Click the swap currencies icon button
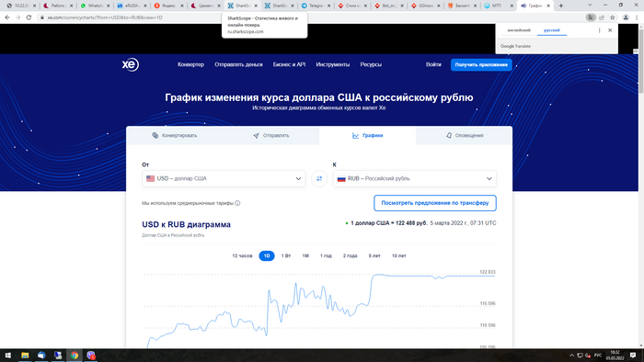The height and width of the screenshot is (362, 644). (x=319, y=179)
